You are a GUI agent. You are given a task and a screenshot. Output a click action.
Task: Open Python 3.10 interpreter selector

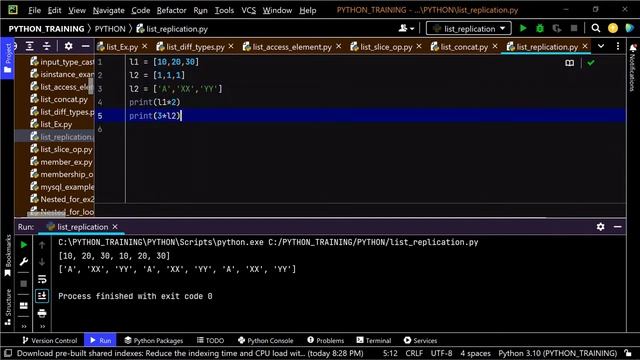[x=557, y=353]
